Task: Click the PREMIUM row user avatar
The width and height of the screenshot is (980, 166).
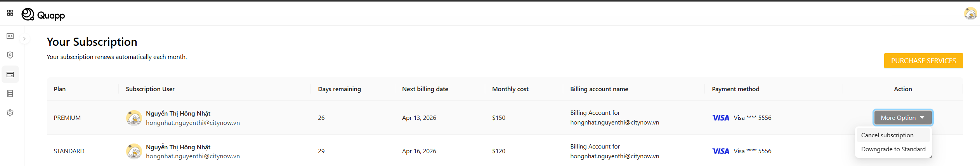Action: point(134,118)
